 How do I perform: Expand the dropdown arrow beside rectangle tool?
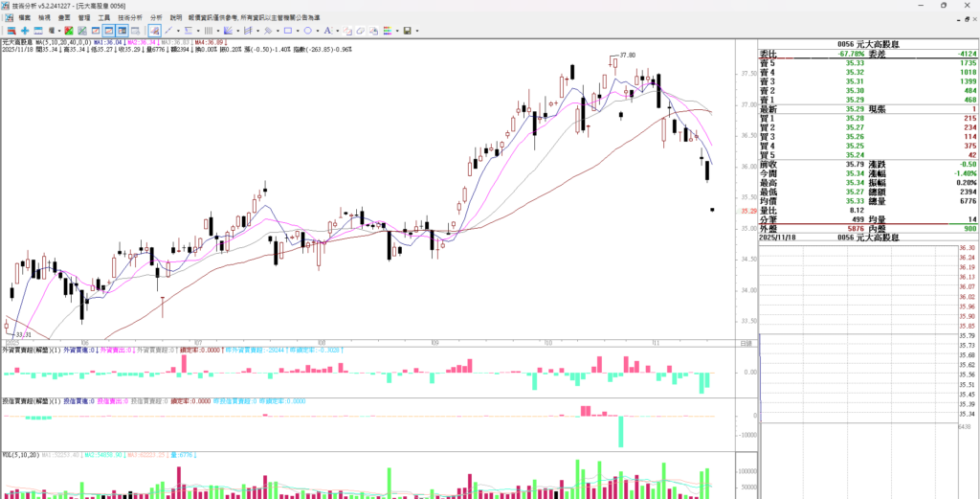click(297, 31)
